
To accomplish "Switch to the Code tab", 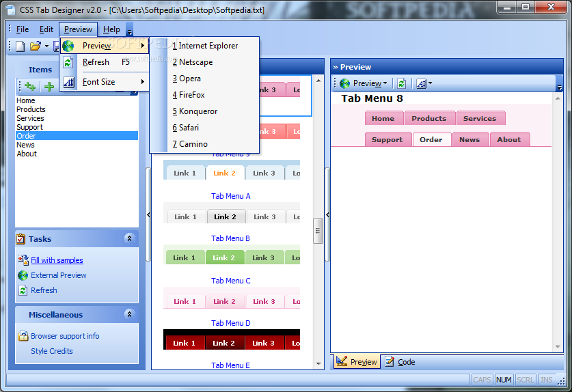I will pos(400,362).
